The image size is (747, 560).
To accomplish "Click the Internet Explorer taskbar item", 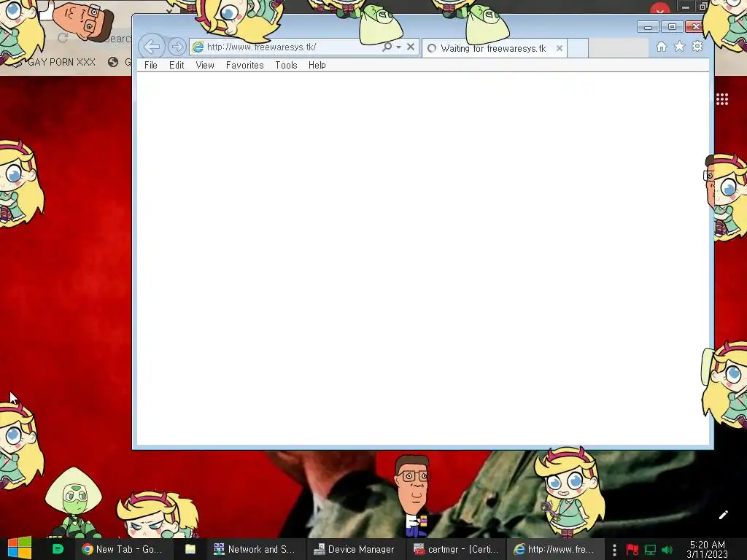I will point(554,549).
